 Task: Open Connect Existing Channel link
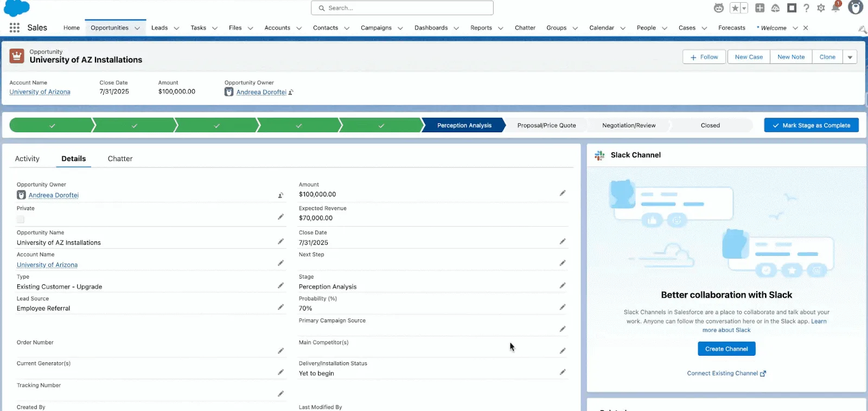(726, 373)
